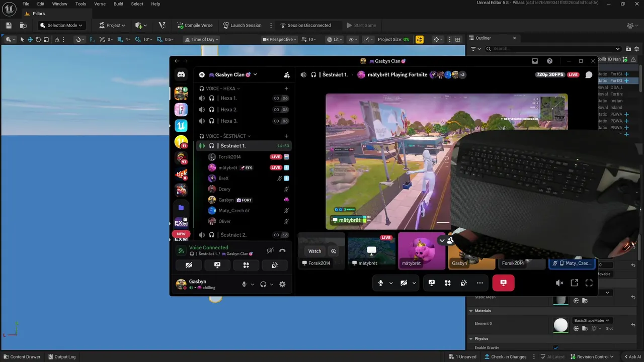Open File menu
Screen dimensions: 644x362
pos(26,4)
